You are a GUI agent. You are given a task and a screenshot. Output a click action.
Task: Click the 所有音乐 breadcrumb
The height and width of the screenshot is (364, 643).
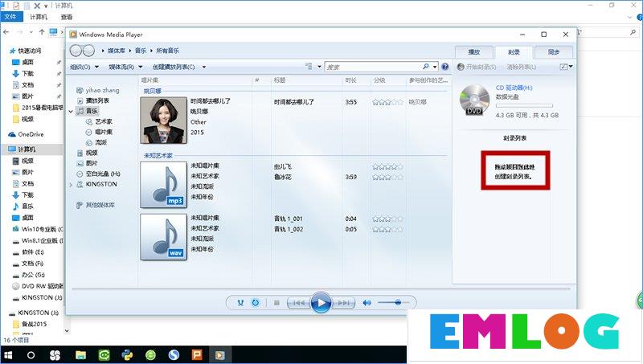pyautogui.click(x=167, y=51)
